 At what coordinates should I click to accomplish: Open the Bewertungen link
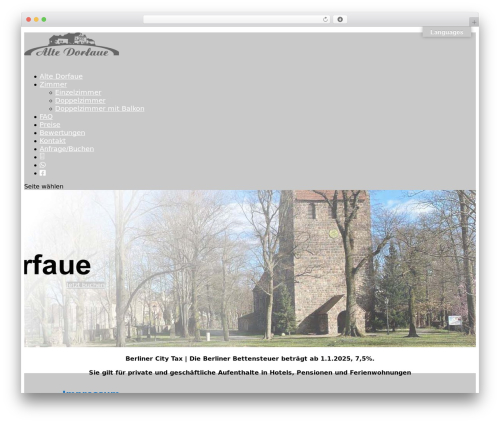click(x=62, y=133)
